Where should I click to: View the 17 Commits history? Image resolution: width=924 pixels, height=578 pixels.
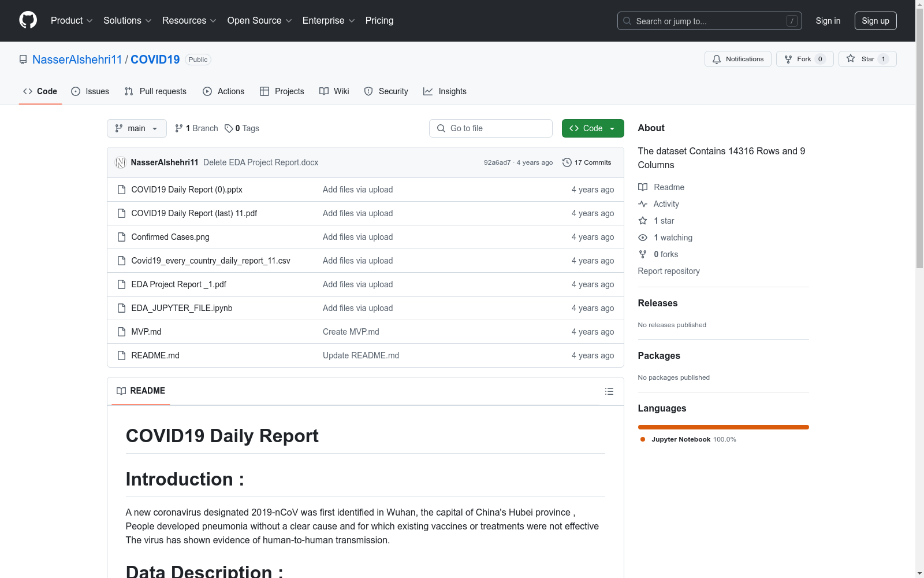point(587,162)
